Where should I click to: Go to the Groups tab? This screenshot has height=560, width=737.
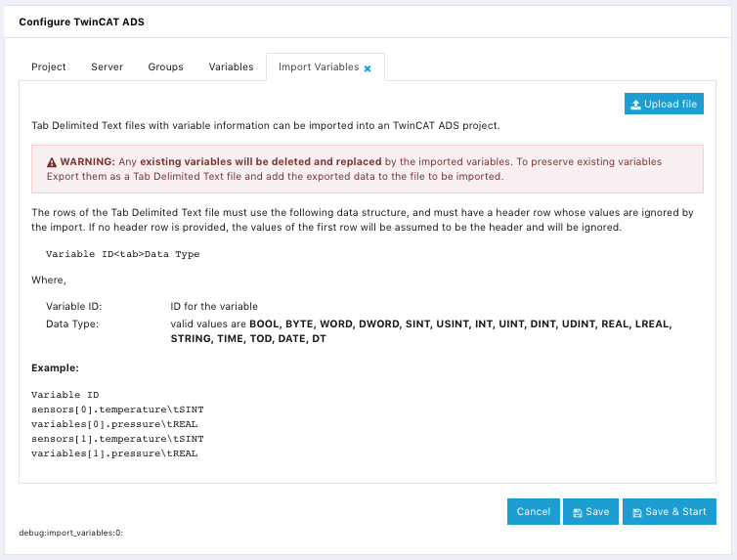tap(165, 66)
